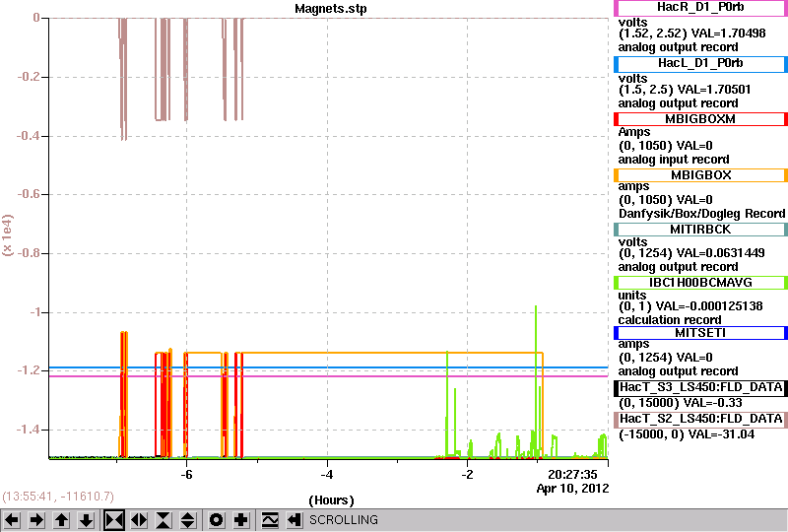788x532 pixels.
Task: Pan the graph left with the left arrow
Action: point(12,520)
